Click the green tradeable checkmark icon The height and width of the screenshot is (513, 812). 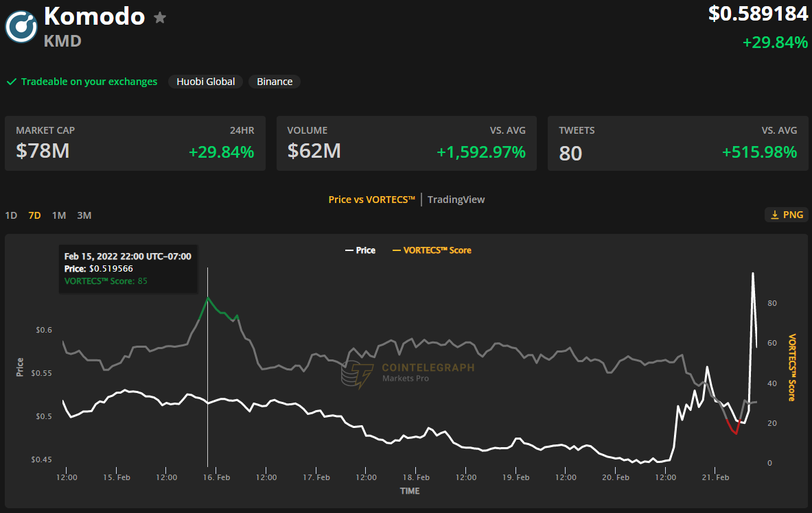12,82
